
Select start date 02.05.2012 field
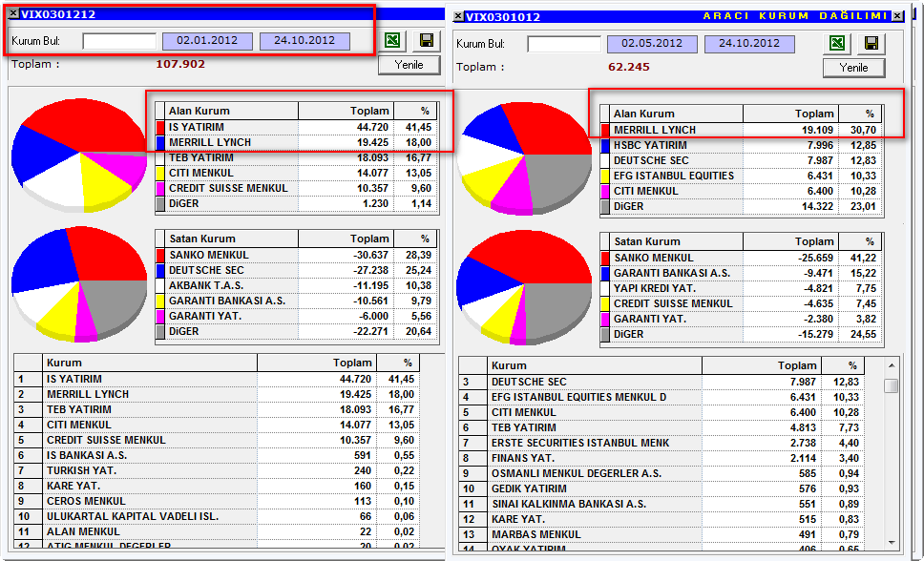tap(652, 44)
